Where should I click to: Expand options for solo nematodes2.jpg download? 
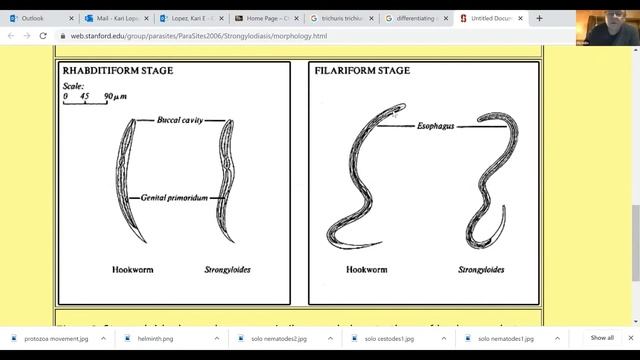tap(330, 338)
